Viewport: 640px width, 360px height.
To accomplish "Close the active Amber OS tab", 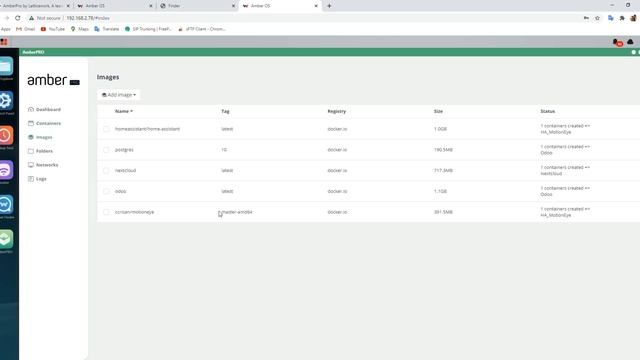I will point(316,6).
